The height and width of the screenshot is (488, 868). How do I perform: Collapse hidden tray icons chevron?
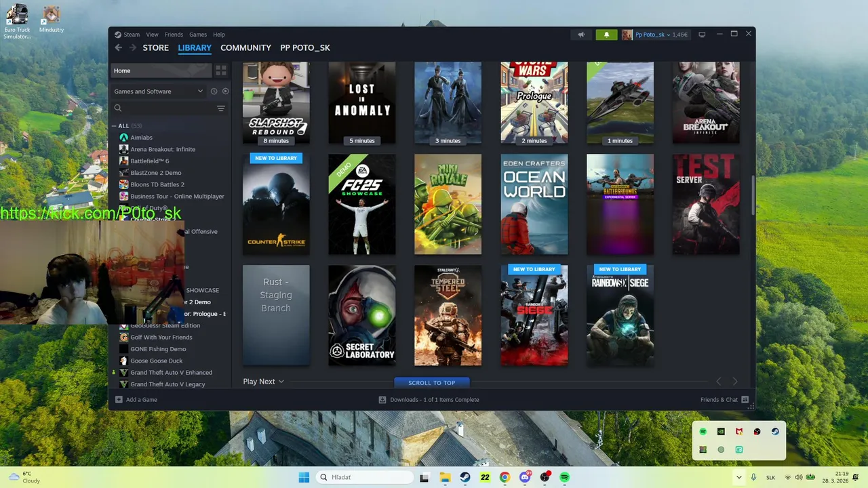pyautogui.click(x=738, y=477)
